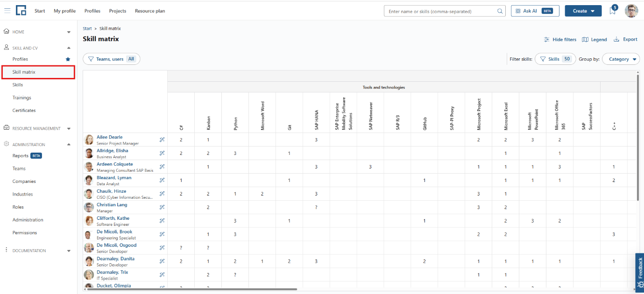
Task: Open the Feedback side tab
Action: pyautogui.click(x=639, y=273)
